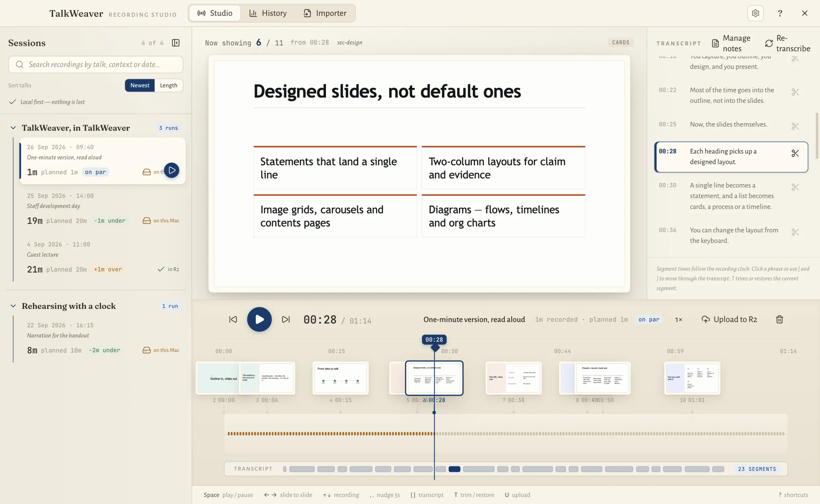The height and width of the screenshot is (504, 820).
Task: Open the shortcuts list in footer
Action: pyautogui.click(x=793, y=495)
